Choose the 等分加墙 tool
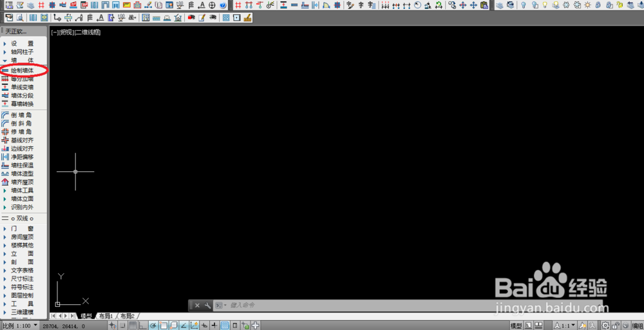This screenshot has height=330, width=644. coord(23,79)
